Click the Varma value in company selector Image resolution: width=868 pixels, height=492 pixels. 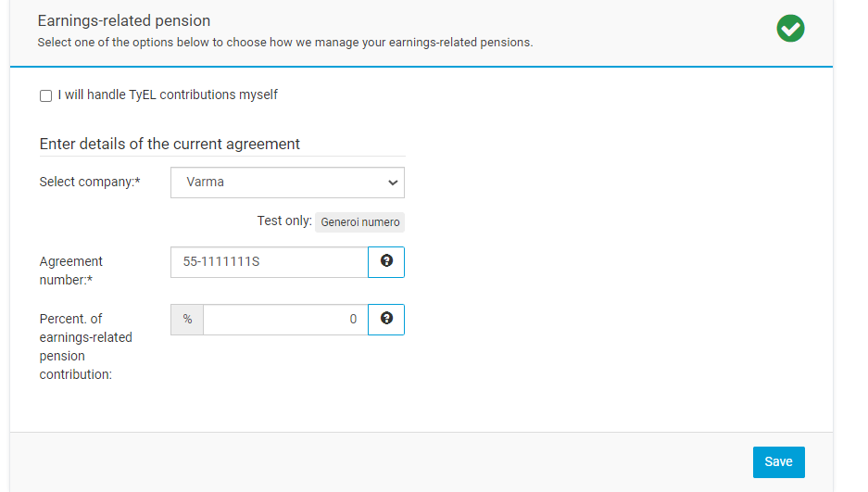coord(206,183)
